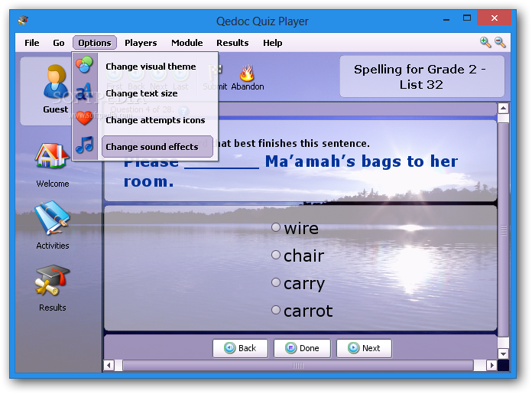Open the Results graduation cap icon

tap(53, 281)
